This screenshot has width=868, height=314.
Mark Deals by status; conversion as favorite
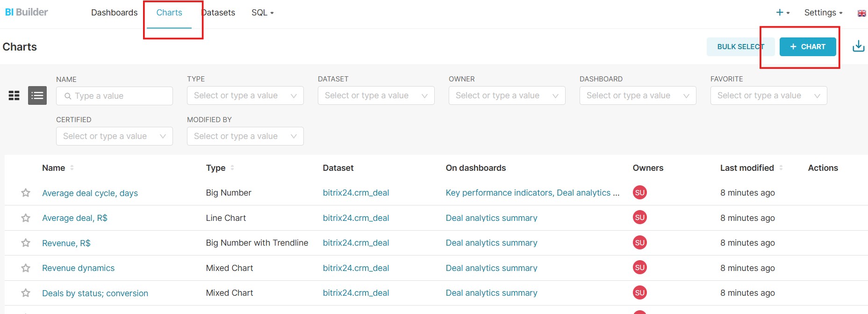coord(26,293)
